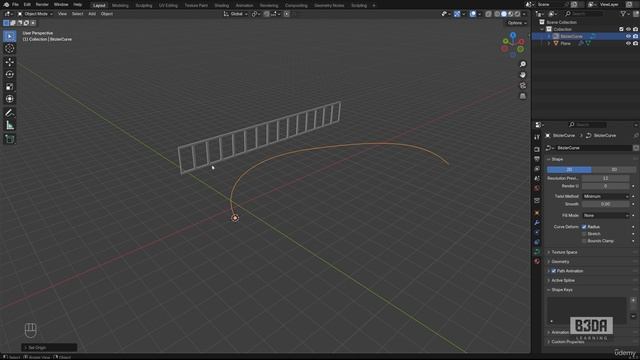This screenshot has width=640, height=360.
Task: Select the Cursor tool
Action: (x=10, y=49)
